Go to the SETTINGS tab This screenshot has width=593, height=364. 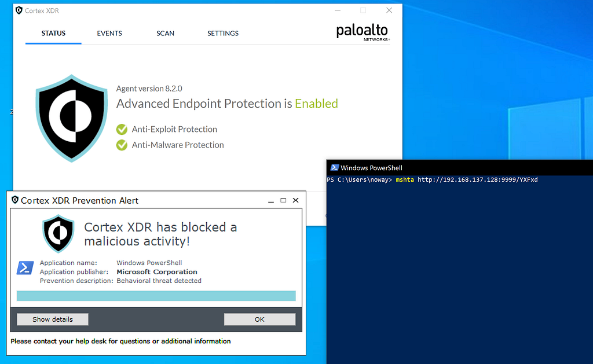[x=223, y=33]
